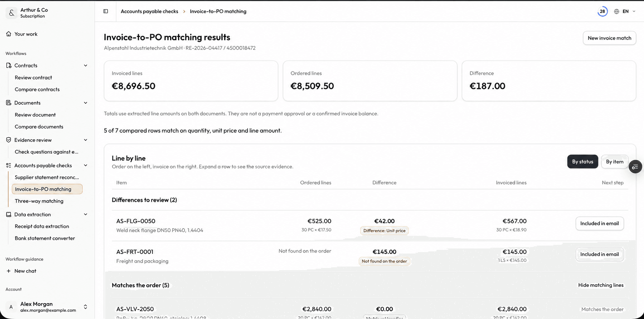Open Check questions against evidence item
The image size is (644, 319).
coord(47,152)
